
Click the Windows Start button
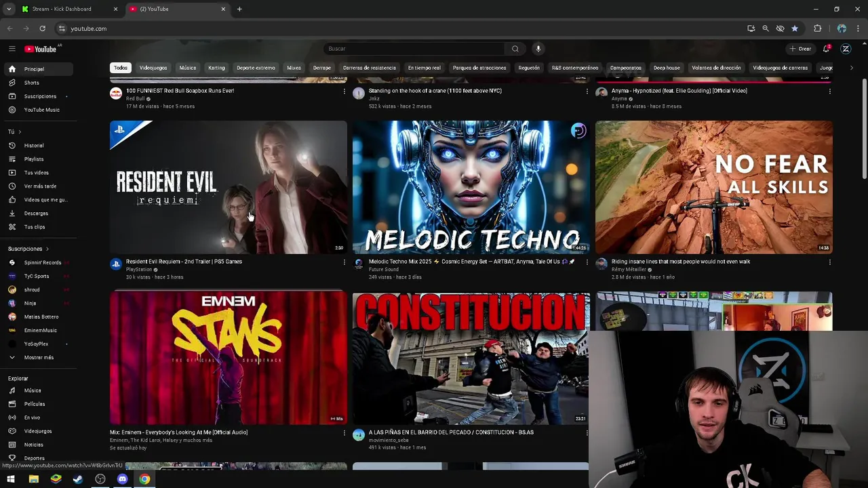point(11,479)
